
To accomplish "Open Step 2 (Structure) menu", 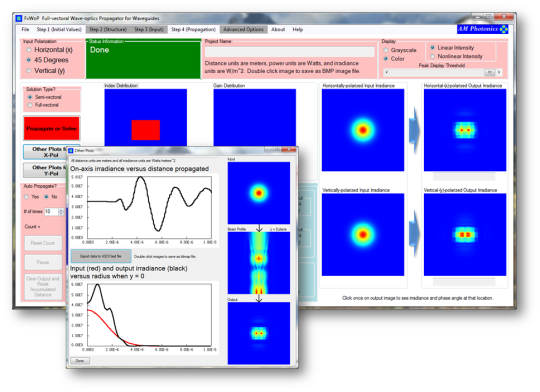I will (108, 30).
